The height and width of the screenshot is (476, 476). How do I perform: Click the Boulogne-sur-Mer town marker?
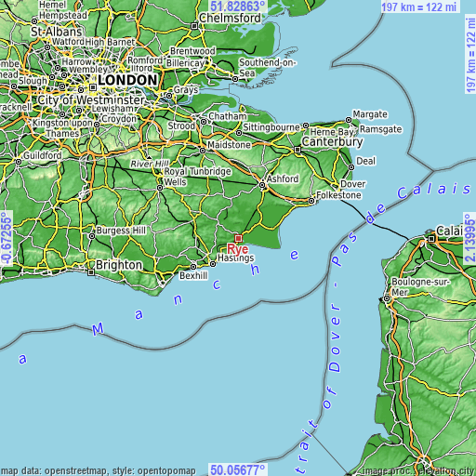coord(387,298)
